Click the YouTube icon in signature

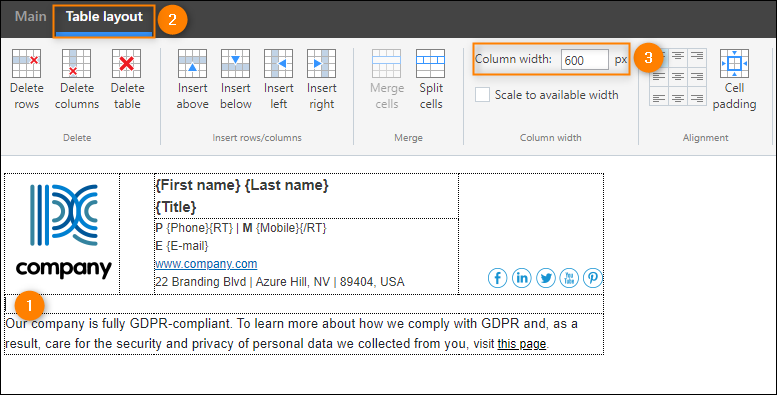pos(569,278)
